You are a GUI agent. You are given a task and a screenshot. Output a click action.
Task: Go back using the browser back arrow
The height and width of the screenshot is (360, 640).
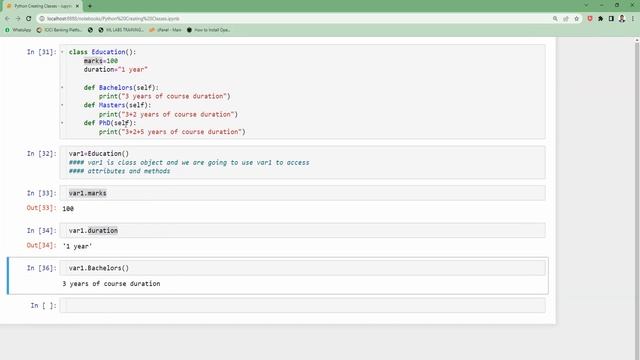pos(7,18)
